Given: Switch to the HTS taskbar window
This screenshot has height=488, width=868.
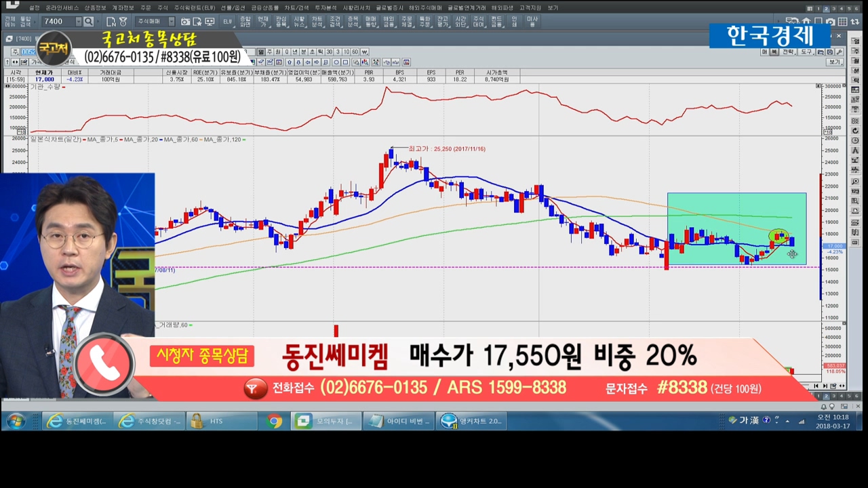Looking at the screenshot, I should pyautogui.click(x=214, y=422).
